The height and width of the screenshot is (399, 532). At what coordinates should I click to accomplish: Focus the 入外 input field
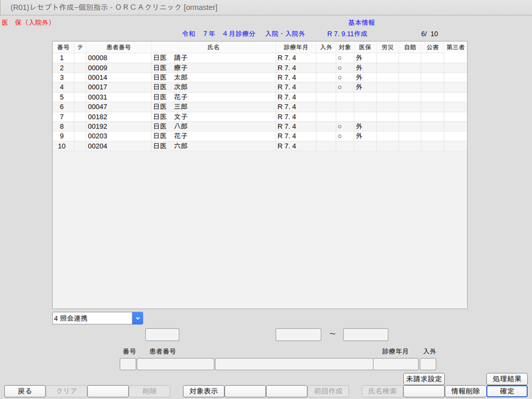tap(428, 364)
